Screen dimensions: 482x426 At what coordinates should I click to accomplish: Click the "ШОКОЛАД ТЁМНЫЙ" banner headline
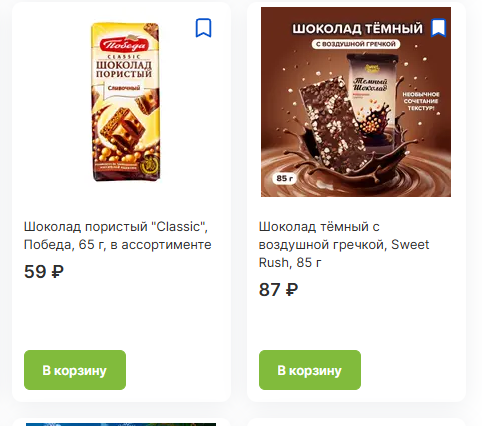tap(358, 29)
